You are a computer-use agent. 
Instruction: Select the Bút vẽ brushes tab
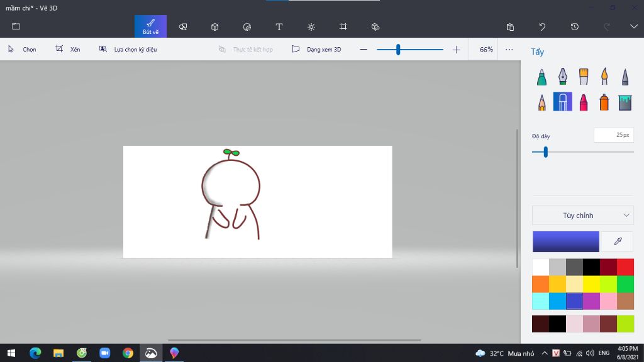click(151, 26)
